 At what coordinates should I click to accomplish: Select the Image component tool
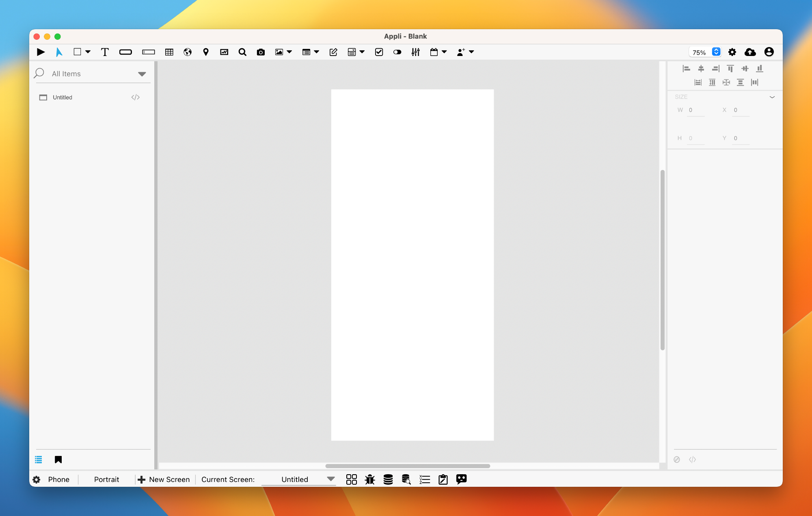coord(279,52)
